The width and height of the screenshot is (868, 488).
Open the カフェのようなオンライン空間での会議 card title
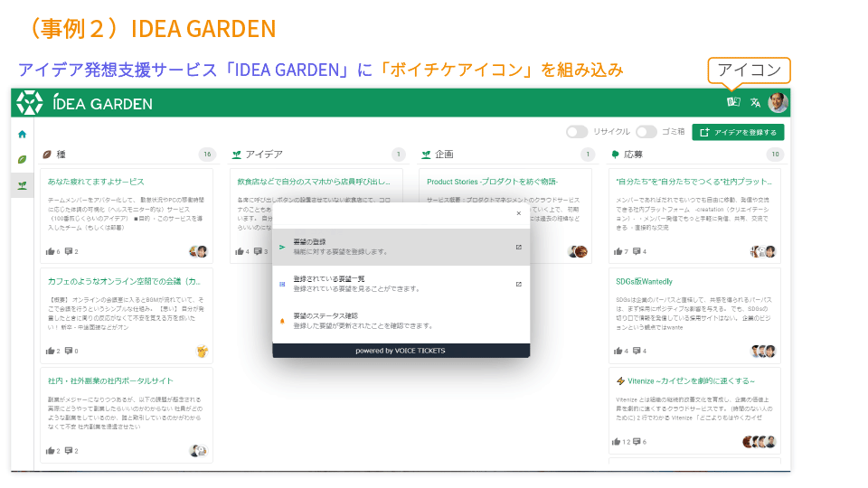123,281
